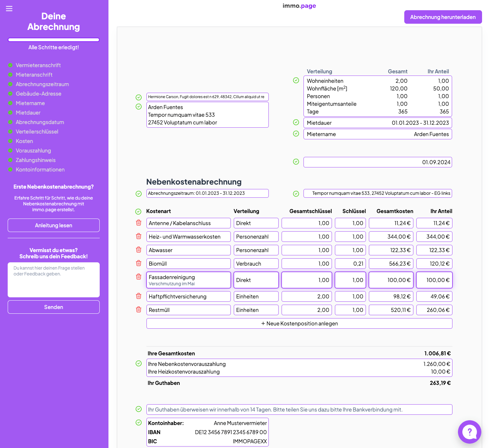Toggle the green checkmark beside Kosten step
Image resolution: width=489 pixels, height=448 pixels.
point(10,141)
